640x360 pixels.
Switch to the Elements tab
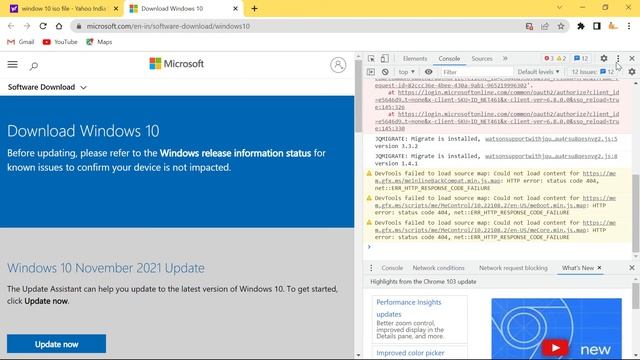tap(415, 58)
